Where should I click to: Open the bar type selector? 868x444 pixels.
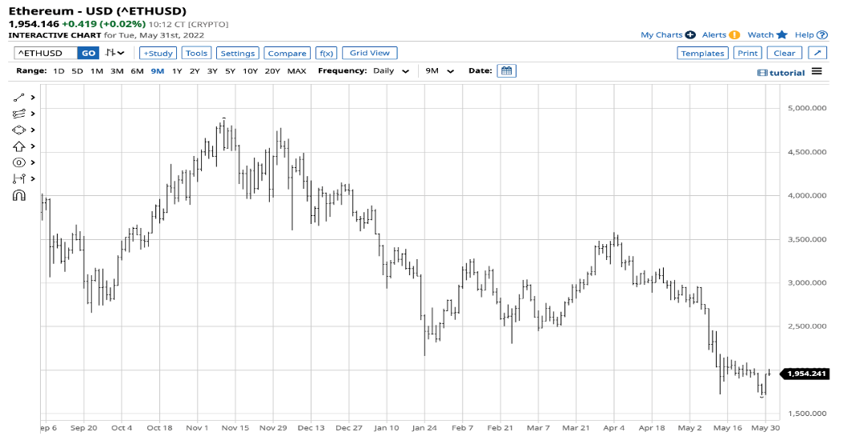pos(115,53)
